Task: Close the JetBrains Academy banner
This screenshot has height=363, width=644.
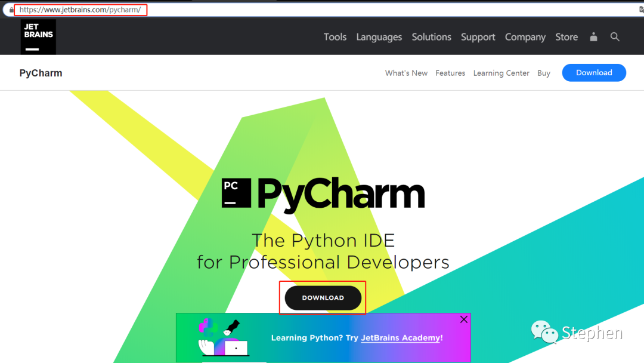Action: [x=464, y=319]
